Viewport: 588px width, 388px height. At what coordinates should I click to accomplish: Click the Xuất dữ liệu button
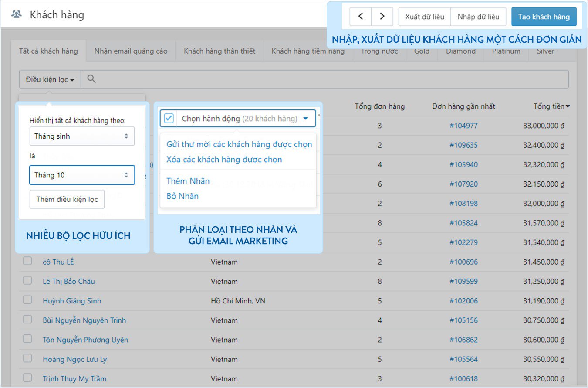[x=424, y=17]
